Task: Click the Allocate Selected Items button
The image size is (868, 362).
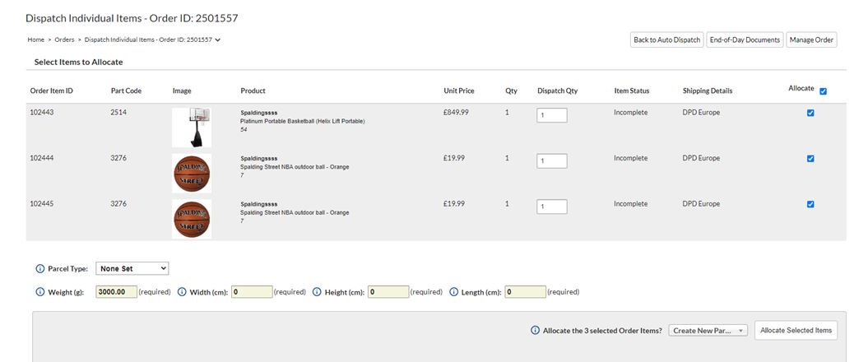Action: (796, 331)
